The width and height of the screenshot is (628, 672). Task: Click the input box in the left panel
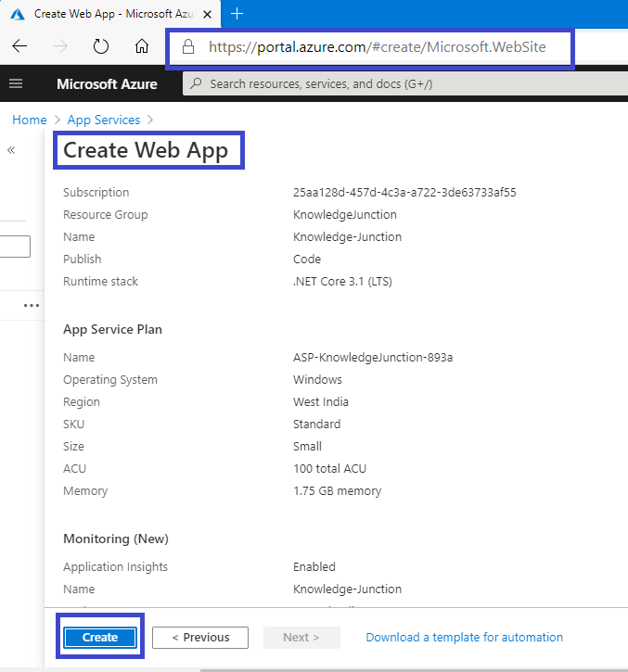pos(15,247)
